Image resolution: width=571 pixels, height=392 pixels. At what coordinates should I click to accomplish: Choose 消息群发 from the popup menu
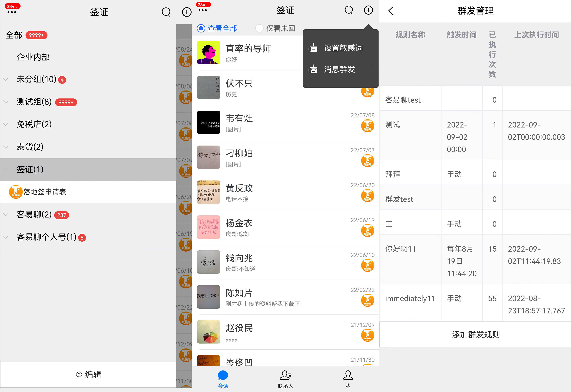(x=339, y=69)
